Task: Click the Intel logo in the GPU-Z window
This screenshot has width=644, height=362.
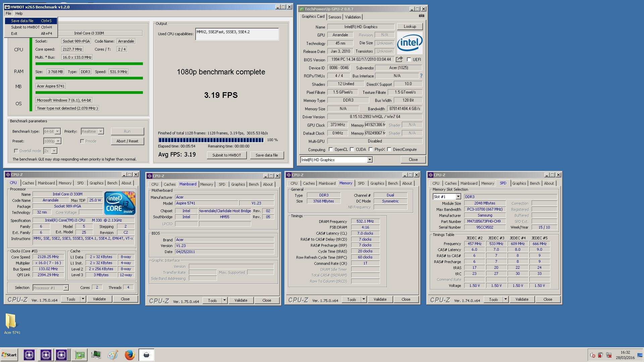Action: (x=410, y=43)
